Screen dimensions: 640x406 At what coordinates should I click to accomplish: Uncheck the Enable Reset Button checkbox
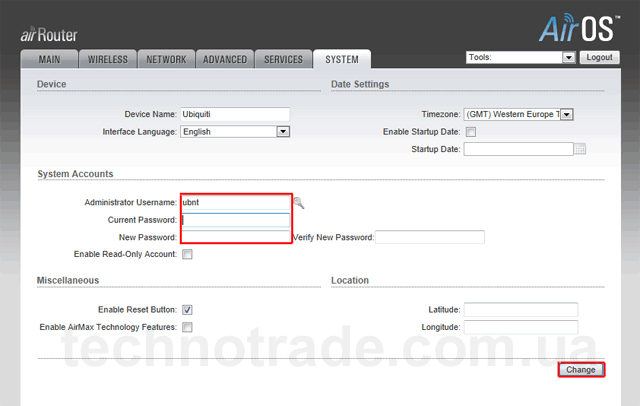(187, 310)
